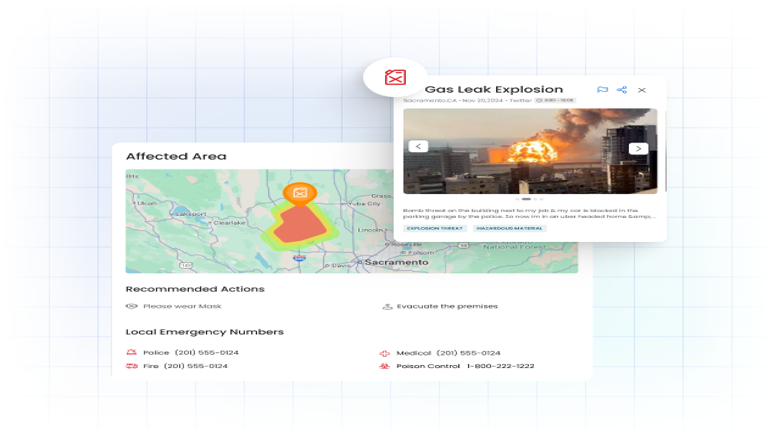The width and height of the screenshot is (780, 439).
Task: Click the evacuate icon beside Evacuate the premises
Action: pyautogui.click(x=387, y=306)
